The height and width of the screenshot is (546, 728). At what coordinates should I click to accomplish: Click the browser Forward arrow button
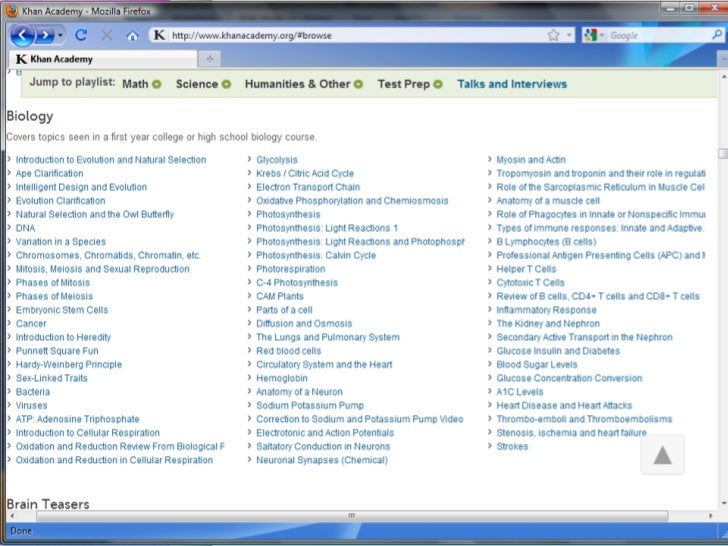(45, 35)
